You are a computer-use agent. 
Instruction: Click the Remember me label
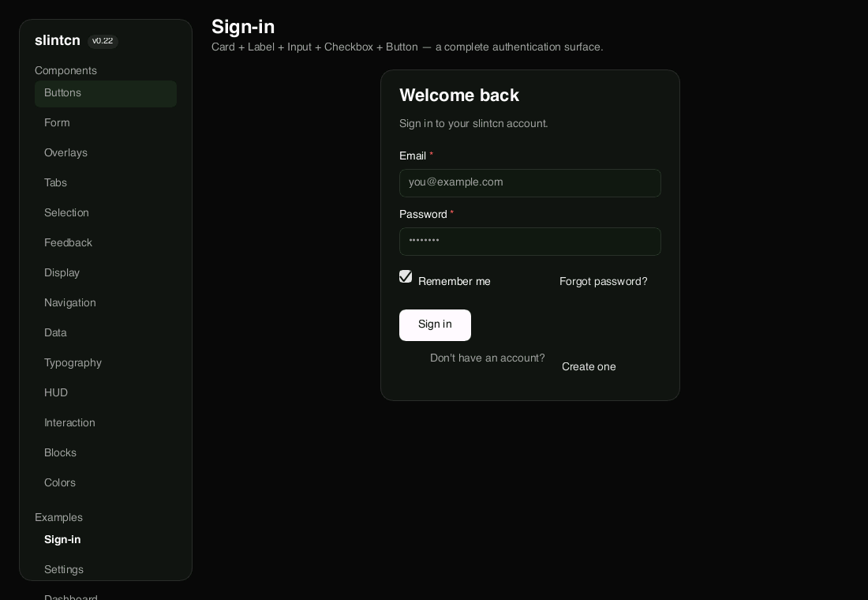click(455, 281)
